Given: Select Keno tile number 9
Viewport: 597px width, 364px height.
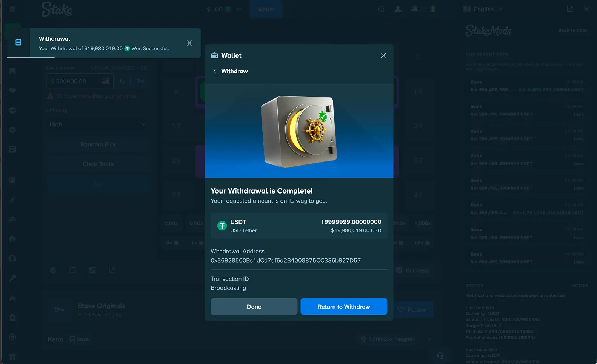Looking at the screenshot, I should click(x=176, y=92).
